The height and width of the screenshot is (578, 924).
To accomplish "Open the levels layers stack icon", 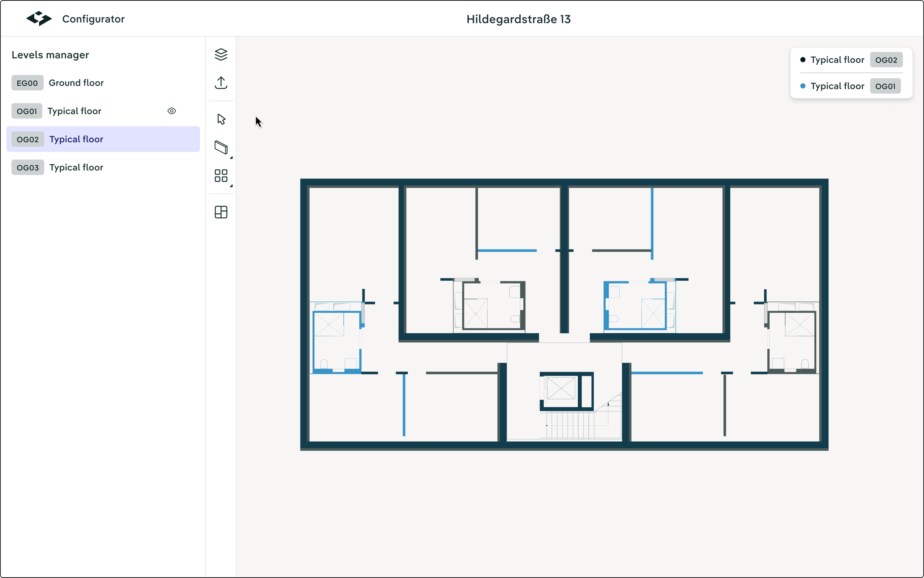I will pyautogui.click(x=221, y=54).
